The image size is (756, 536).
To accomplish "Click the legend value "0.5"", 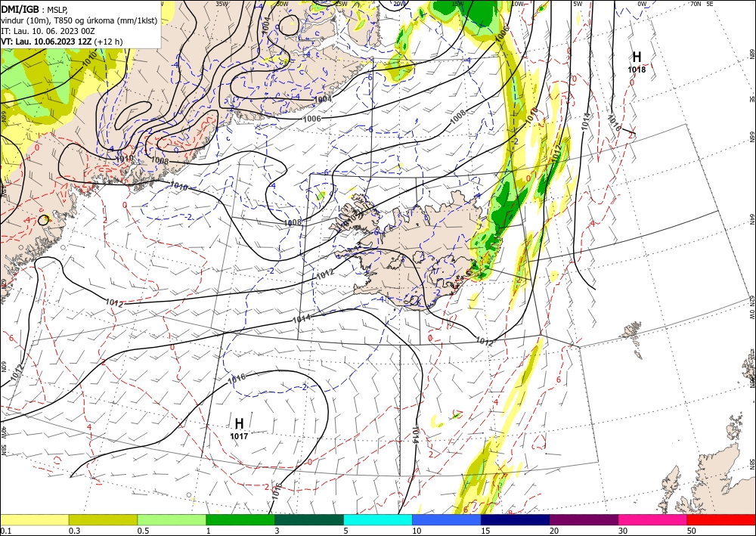I will (143, 531).
